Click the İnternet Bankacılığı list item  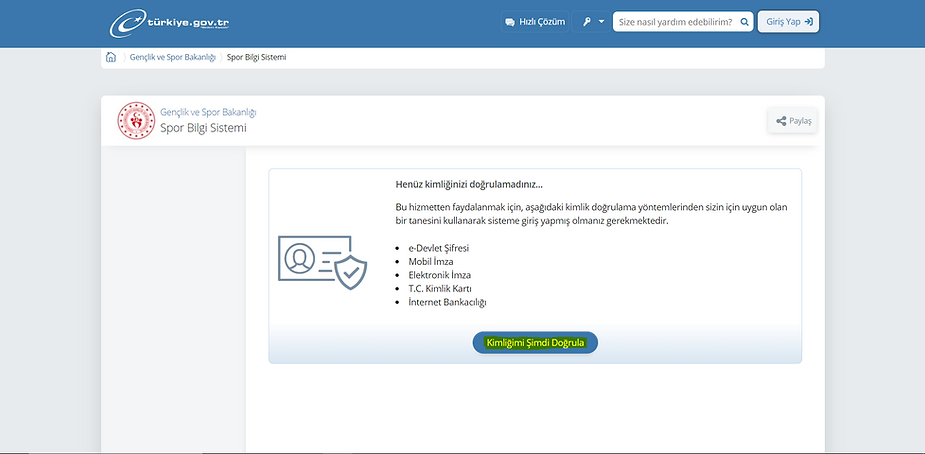coord(447,302)
